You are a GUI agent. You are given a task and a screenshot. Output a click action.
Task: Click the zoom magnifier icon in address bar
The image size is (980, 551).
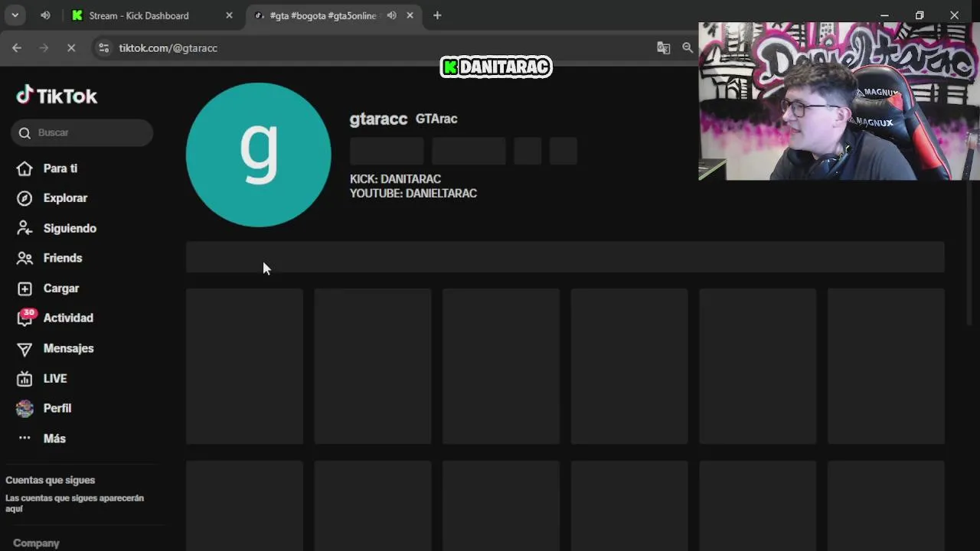coord(688,47)
